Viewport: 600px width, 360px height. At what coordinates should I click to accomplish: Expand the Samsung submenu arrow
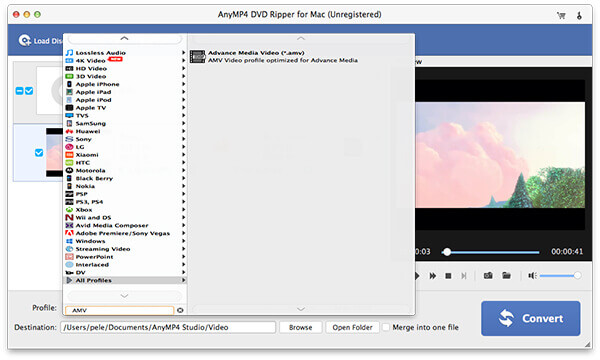183,124
